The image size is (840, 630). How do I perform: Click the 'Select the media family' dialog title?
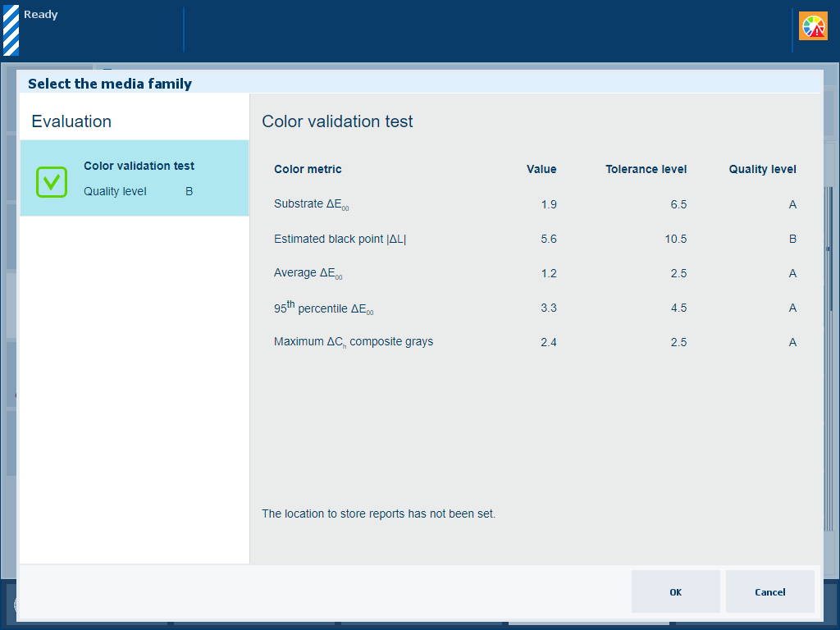tap(110, 84)
